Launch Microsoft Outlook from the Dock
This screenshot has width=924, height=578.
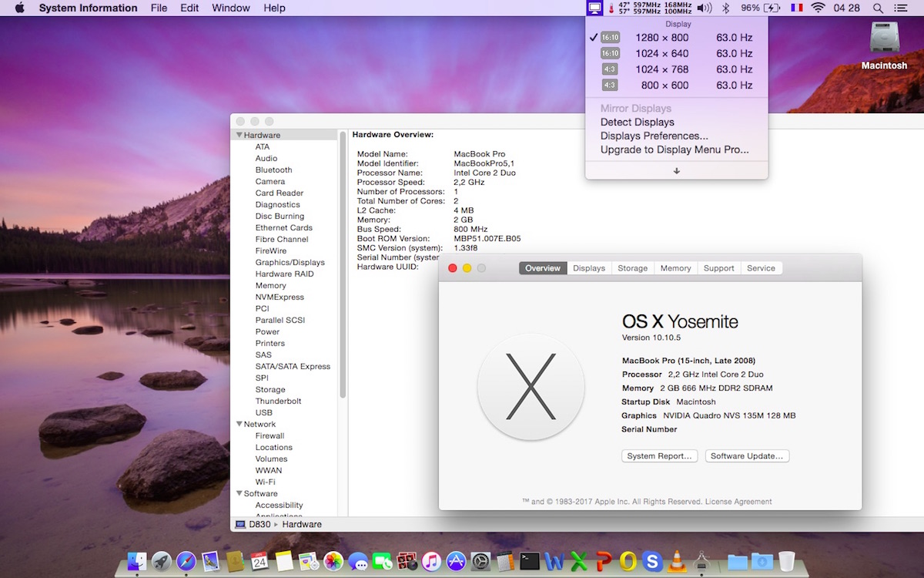pyautogui.click(x=628, y=562)
